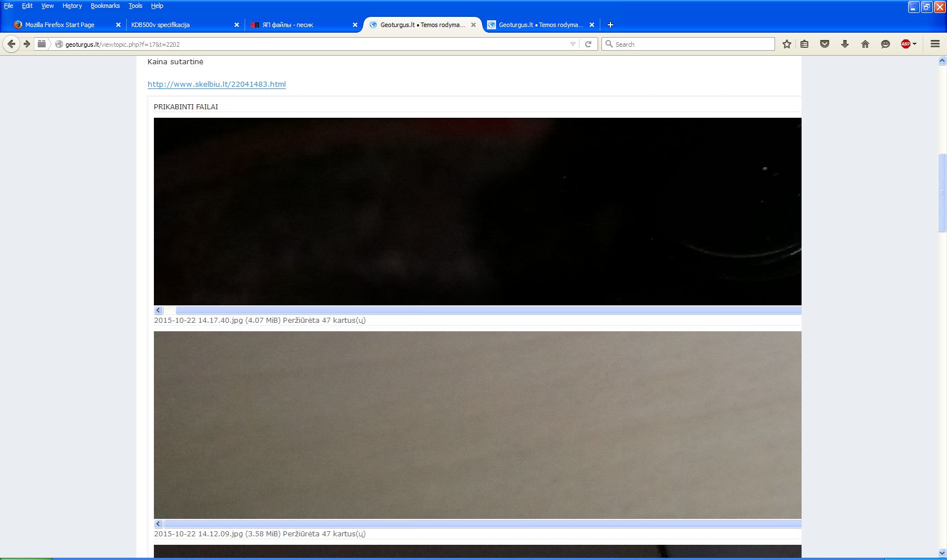Click the page scroll down arrow
Viewport: 947px width, 560px height.
(942, 553)
